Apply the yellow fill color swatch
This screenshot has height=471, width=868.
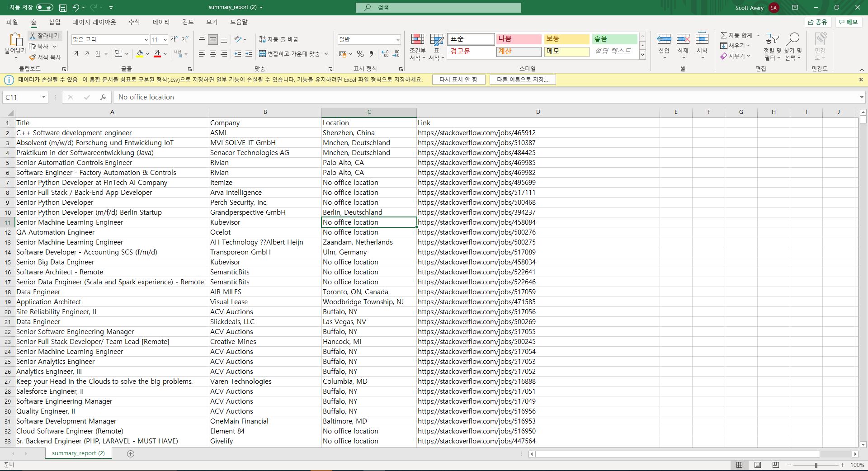click(140, 54)
